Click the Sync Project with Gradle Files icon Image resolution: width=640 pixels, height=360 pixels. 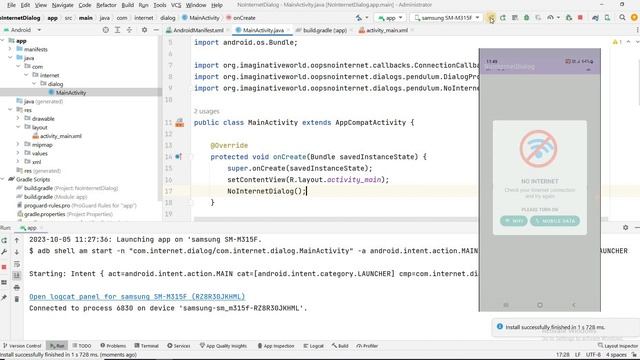[x=595, y=18]
